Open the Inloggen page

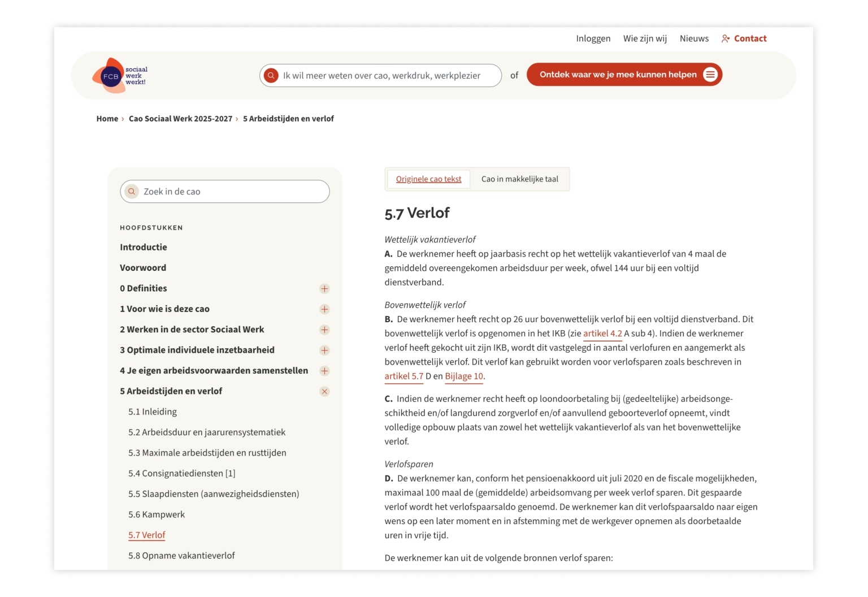(593, 38)
